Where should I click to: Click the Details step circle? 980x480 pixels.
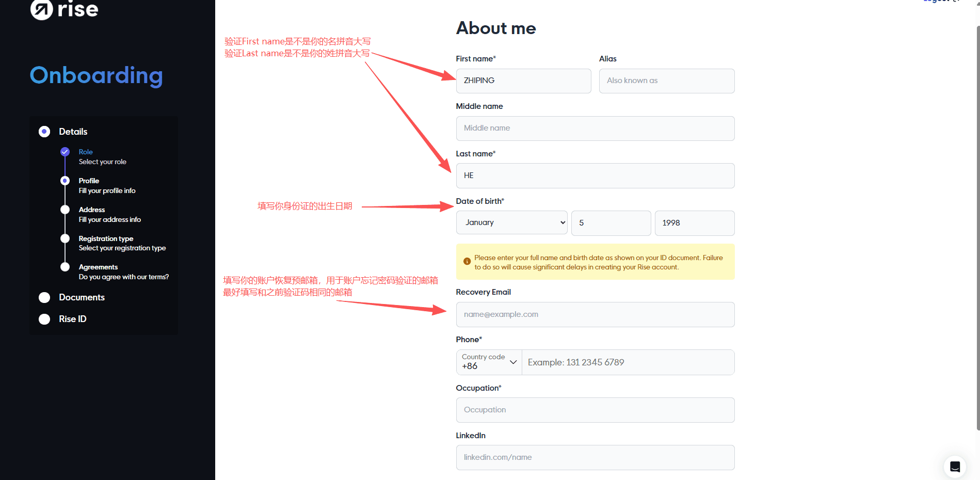[x=44, y=132]
